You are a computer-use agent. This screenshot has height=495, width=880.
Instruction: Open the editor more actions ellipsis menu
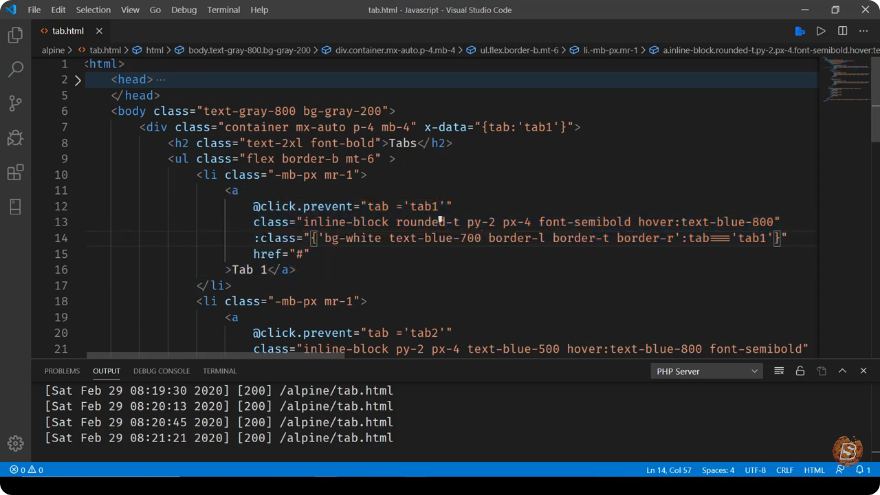863,31
